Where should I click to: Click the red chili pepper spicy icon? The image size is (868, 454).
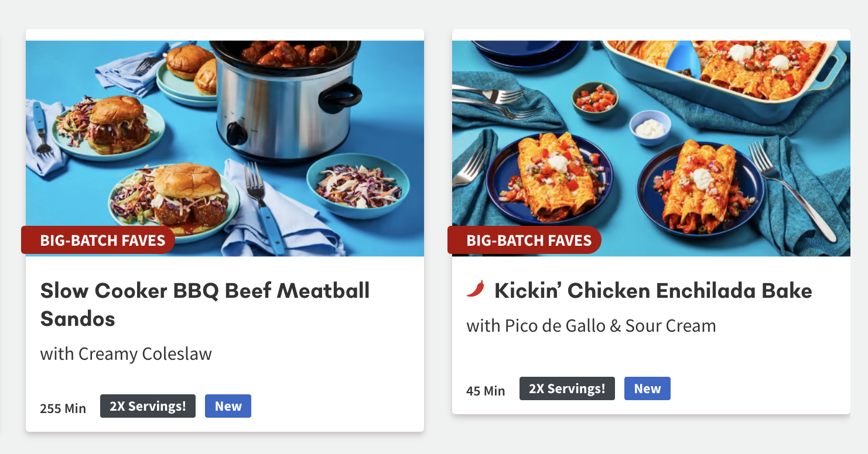tap(476, 289)
